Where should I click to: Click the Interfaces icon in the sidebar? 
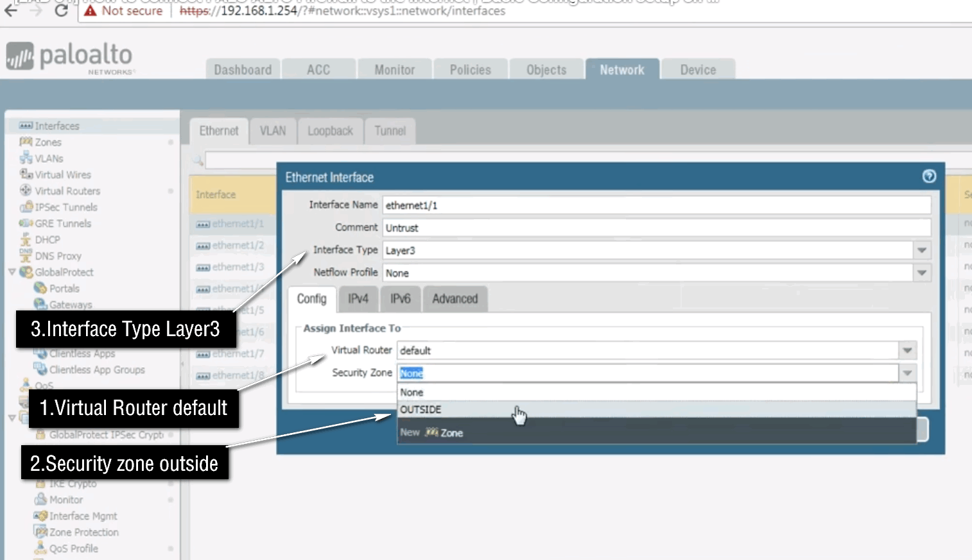coord(26,126)
